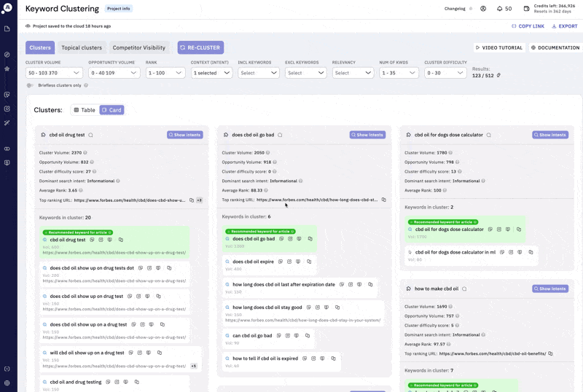
Task: Switch to Topical clusters tab
Action: click(x=82, y=47)
